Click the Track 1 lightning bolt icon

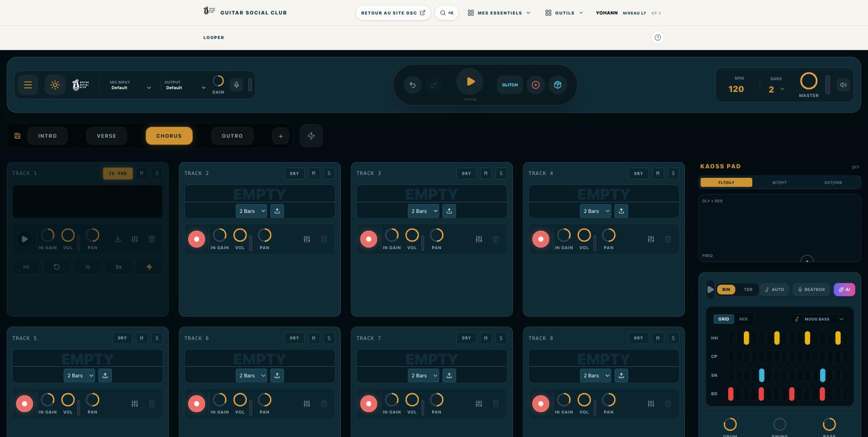point(149,267)
